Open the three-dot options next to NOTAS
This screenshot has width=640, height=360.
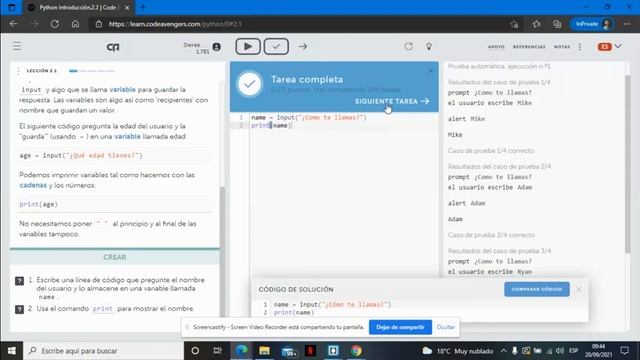pos(580,47)
